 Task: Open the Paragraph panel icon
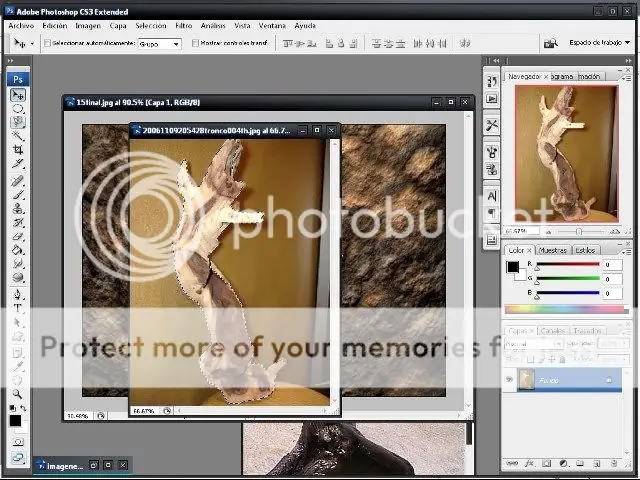click(x=492, y=212)
